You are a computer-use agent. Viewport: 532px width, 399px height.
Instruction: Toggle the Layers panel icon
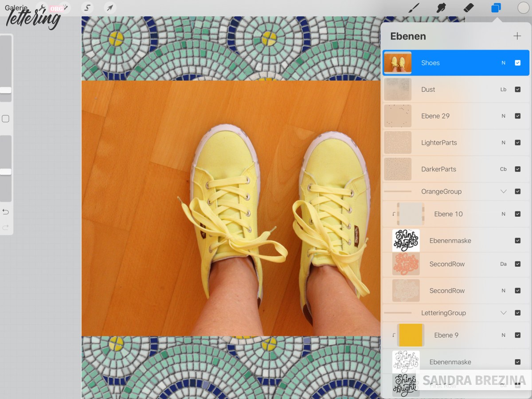coord(496,8)
